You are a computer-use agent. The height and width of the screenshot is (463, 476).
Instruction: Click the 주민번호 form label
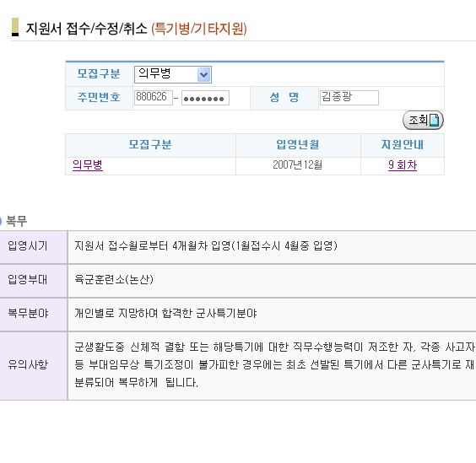click(x=99, y=97)
